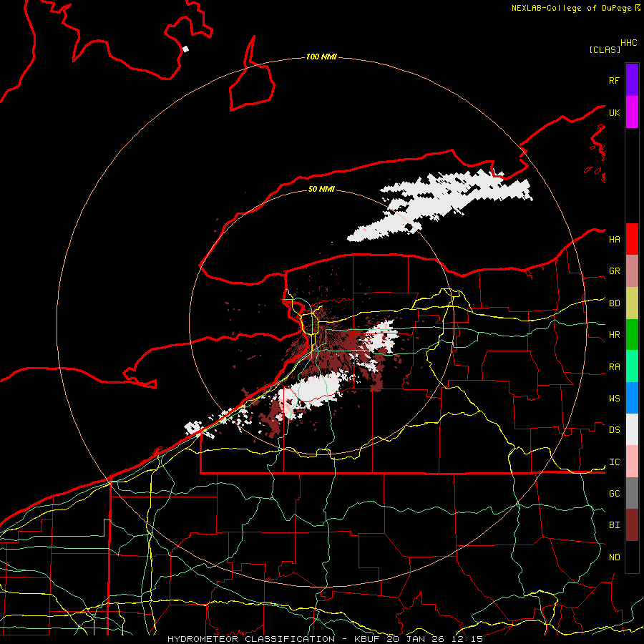Click the WS blue legend swatch
This screenshot has height=644, width=644.
[x=632, y=398]
